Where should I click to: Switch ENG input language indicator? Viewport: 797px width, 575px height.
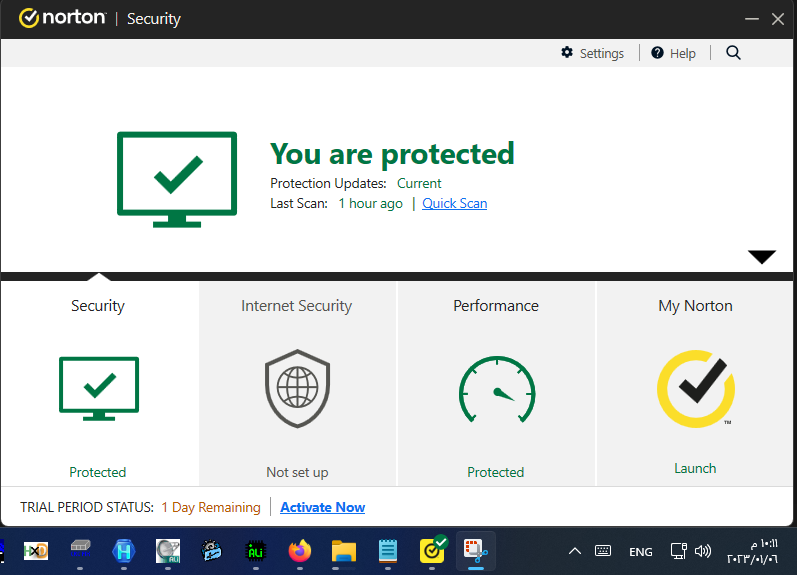click(x=640, y=552)
